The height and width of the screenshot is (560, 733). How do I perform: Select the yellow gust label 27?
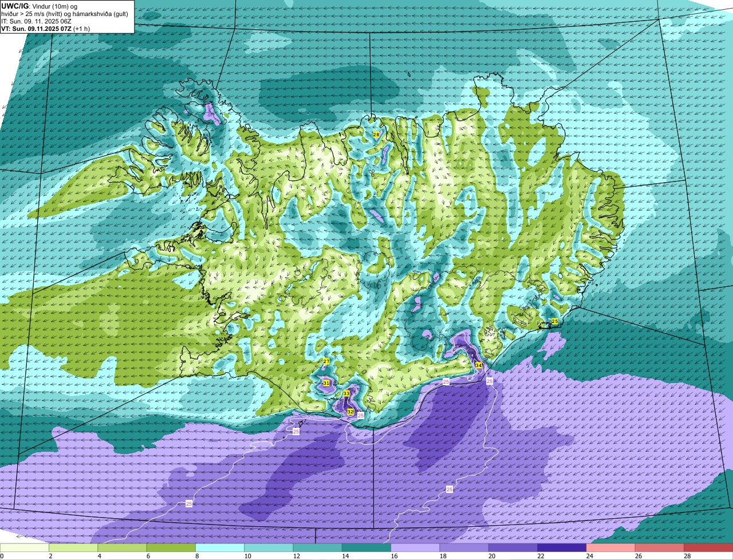coord(326,361)
